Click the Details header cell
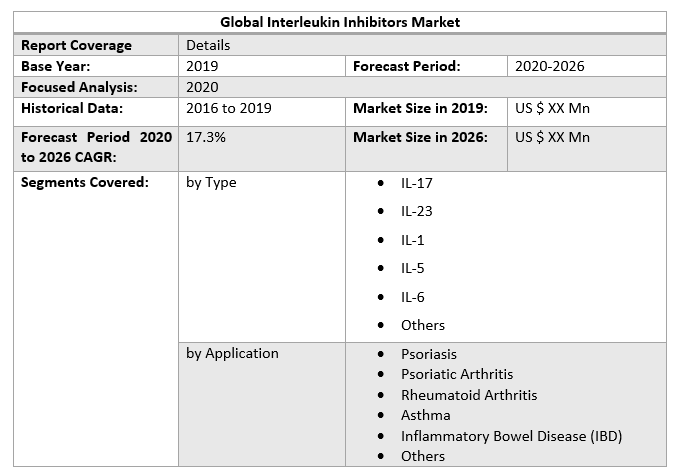This screenshot has height=473, width=675. (x=208, y=45)
